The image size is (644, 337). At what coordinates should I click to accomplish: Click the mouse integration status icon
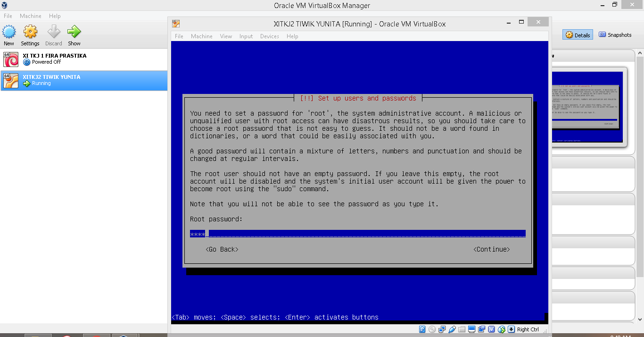502,329
